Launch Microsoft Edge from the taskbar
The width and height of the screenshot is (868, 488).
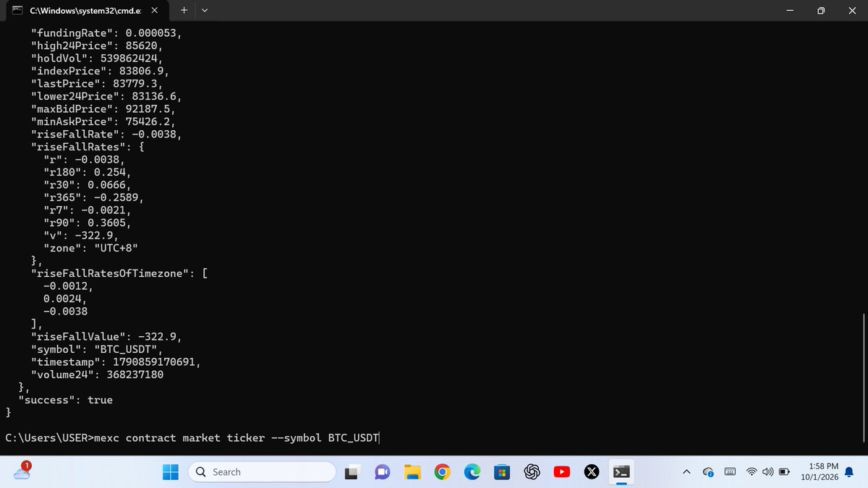(x=472, y=472)
